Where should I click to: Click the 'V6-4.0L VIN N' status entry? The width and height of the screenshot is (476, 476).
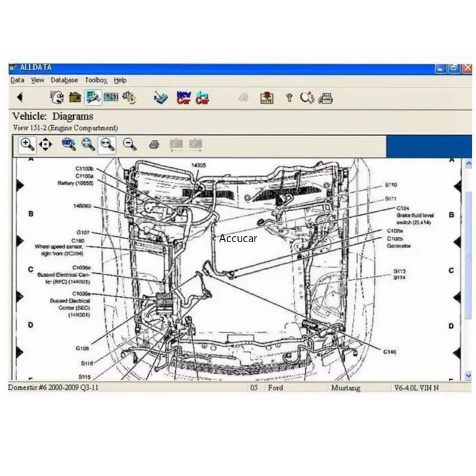click(416, 388)
